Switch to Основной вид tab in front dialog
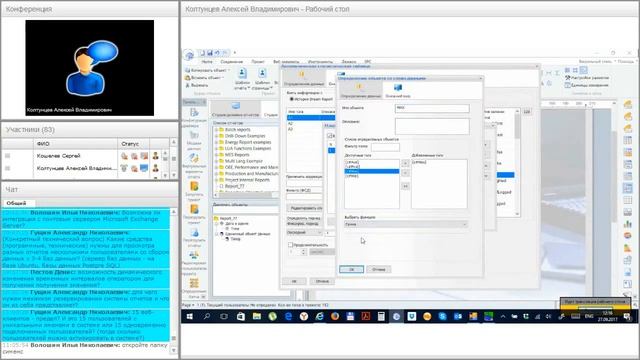This screenshot has height=360, width=640. (398, 91)
